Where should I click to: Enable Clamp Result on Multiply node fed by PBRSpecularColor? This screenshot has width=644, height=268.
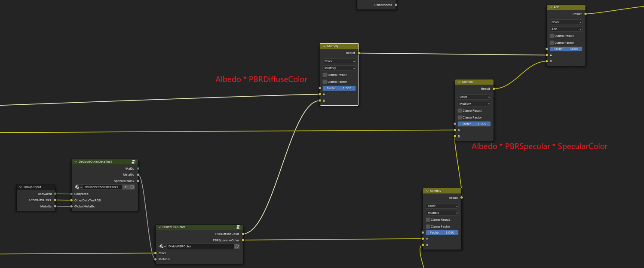pos(428,219)
